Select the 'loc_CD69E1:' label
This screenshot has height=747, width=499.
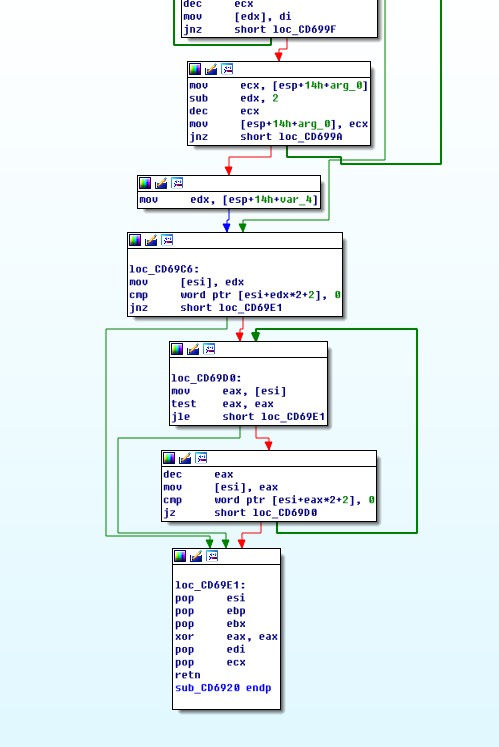point(210,585)
